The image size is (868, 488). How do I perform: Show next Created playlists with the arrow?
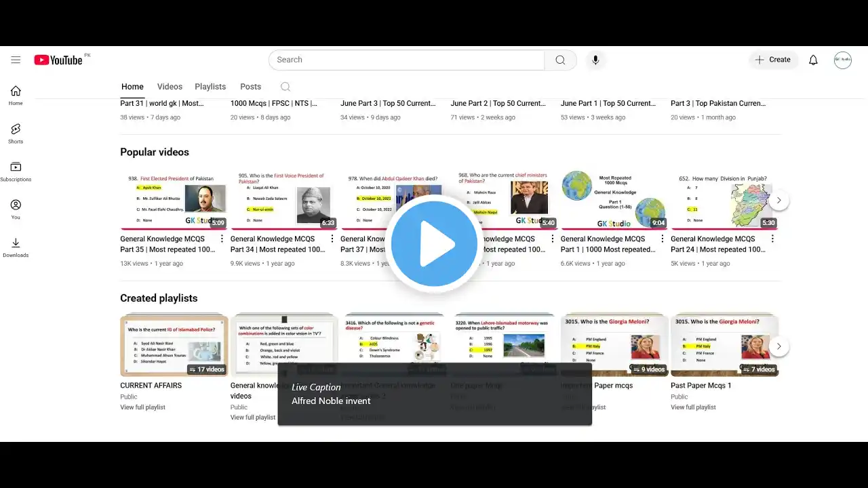coord(778,346)
